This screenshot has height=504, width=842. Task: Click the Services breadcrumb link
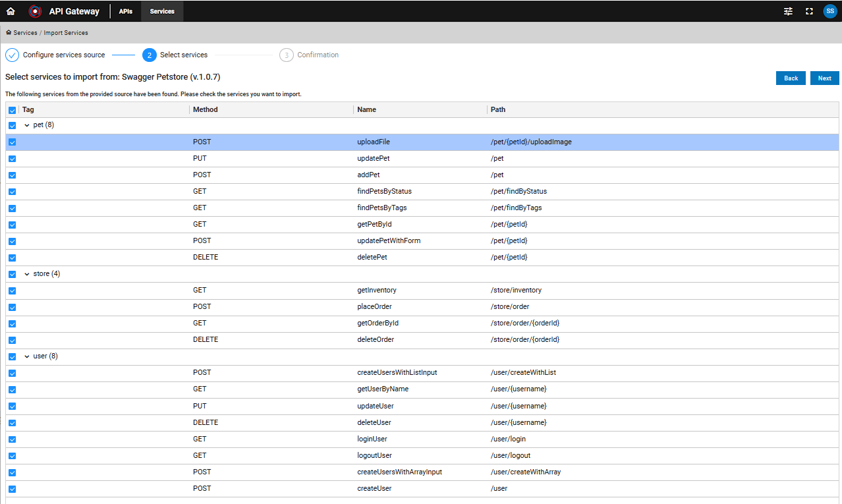pyautogui.click(x=25, y=32)
